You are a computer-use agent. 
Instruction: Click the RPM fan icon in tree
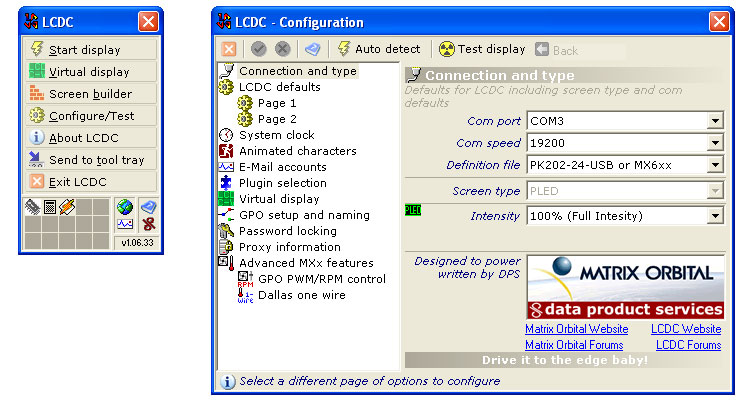[245, 279]
